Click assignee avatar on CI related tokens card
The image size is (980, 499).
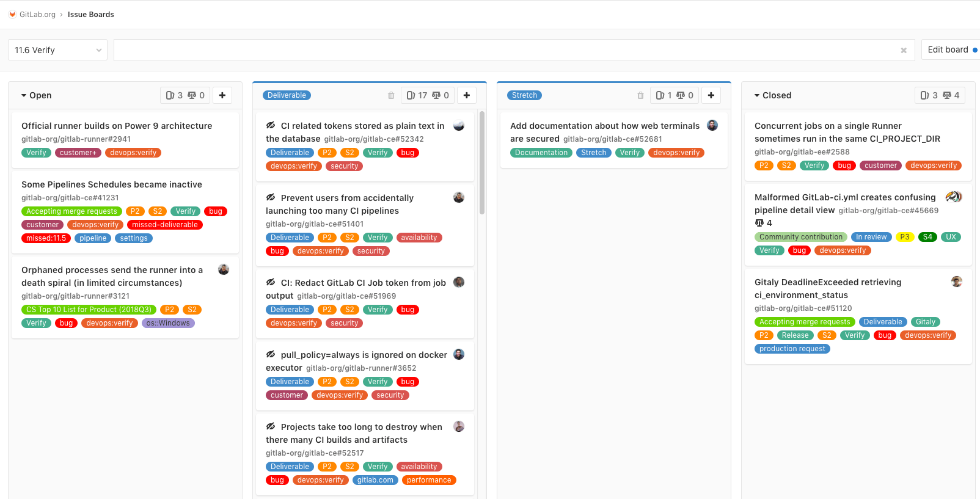pyautogui.click(x=459, y=125)
